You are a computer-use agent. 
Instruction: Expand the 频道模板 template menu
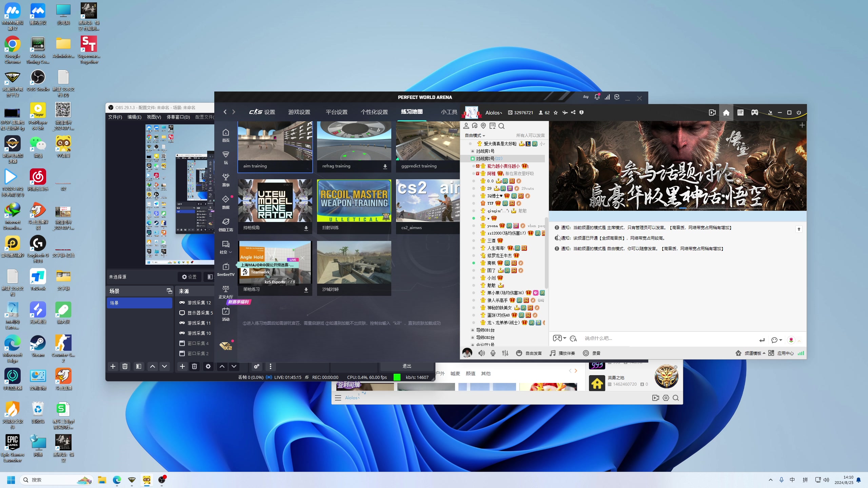750,353
